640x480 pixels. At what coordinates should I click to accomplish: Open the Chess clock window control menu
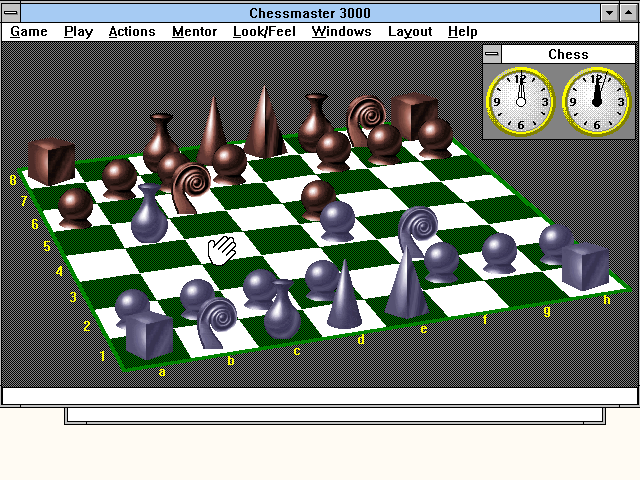492,54
